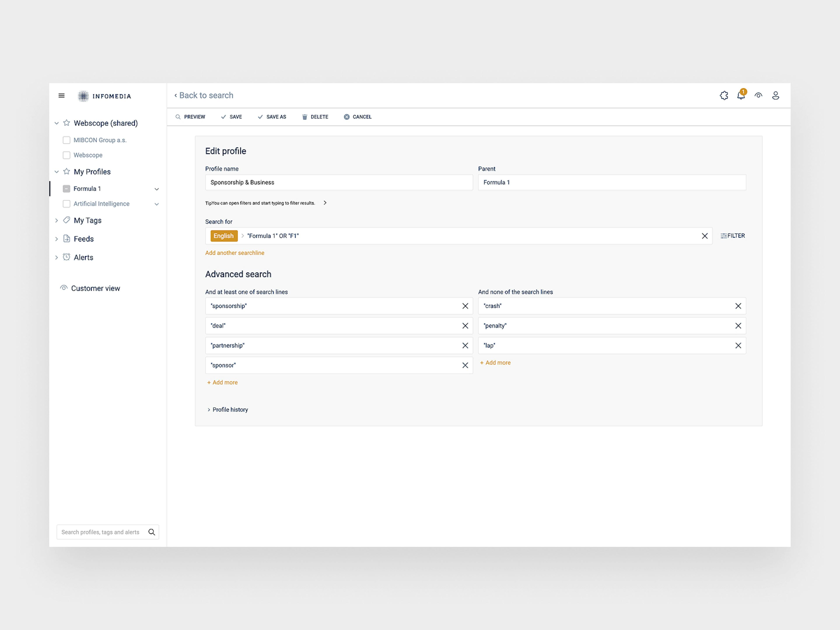Screen dimensions: 840x630
Task: Open the hamburger menu
Action: pos(61,96)
